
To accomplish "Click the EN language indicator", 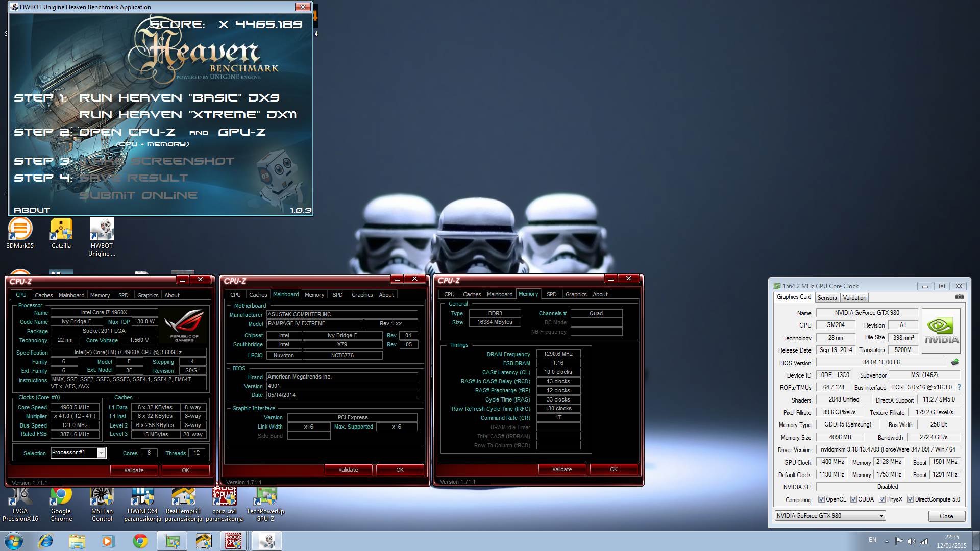I will tap(872, 540).
